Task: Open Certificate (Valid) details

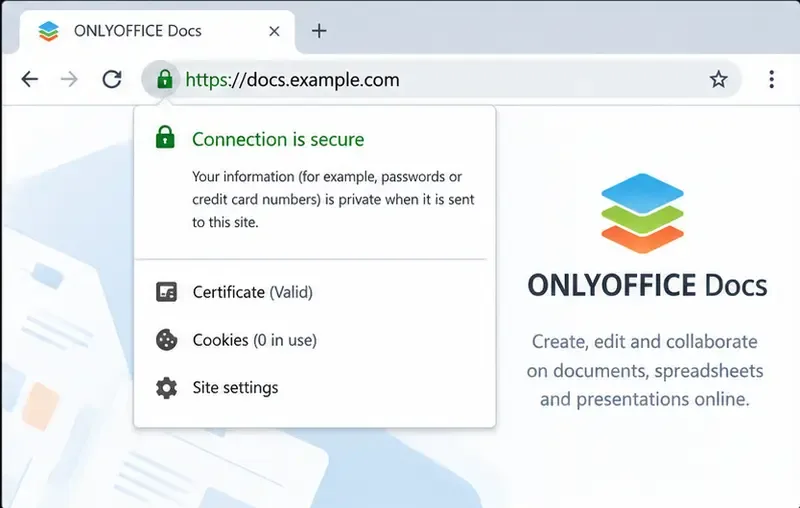Action: [253, 292]
